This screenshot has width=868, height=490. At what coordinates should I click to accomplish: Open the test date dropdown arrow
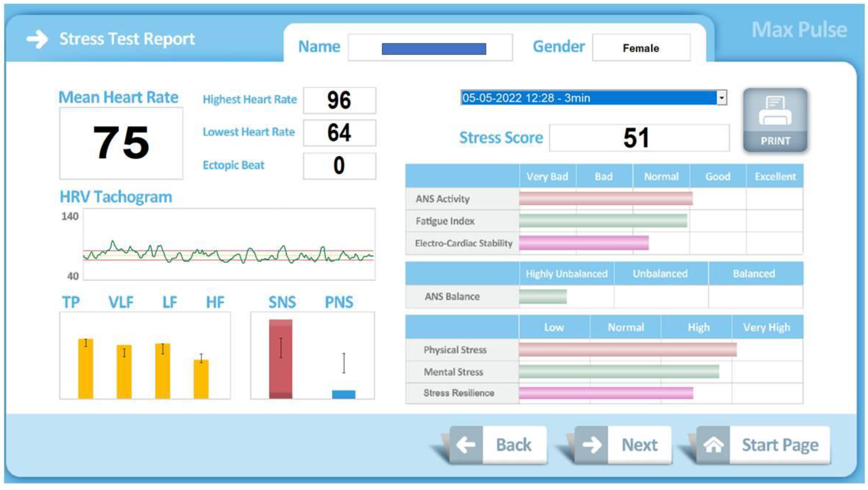tap(721, 98)
